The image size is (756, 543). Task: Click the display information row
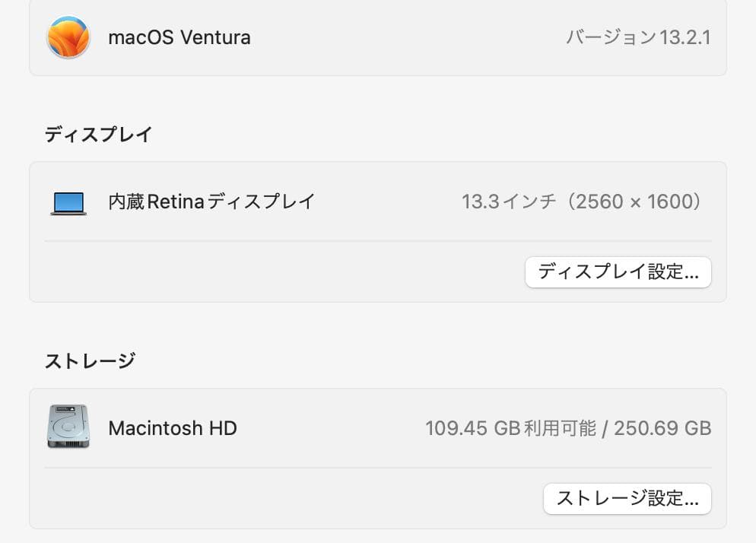click(378, 202)
